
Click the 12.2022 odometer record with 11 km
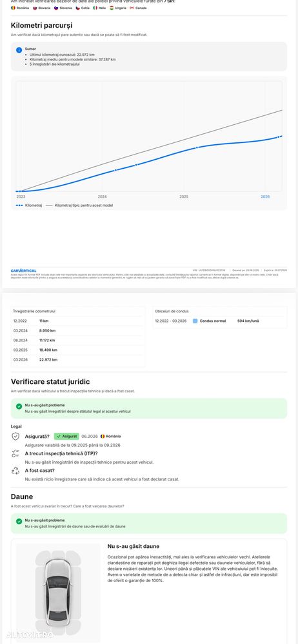click(x=78, y=321)
